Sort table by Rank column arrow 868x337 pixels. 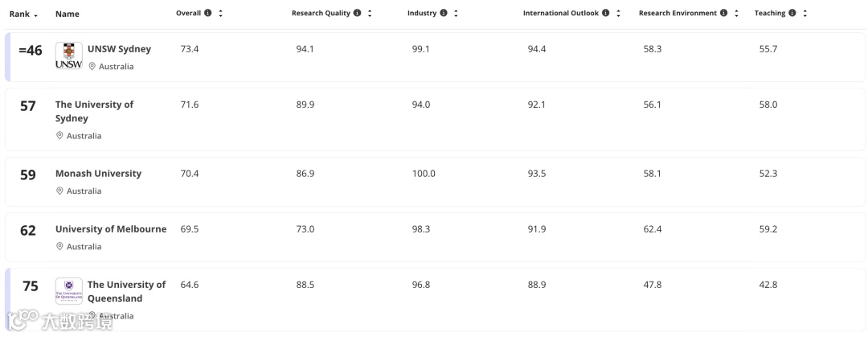36,15
